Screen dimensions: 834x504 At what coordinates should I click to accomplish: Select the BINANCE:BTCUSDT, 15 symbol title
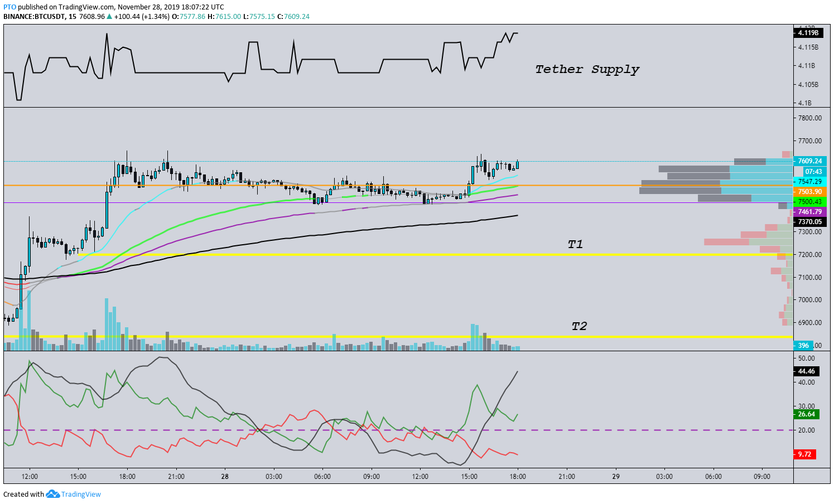(x=40, y=17)
